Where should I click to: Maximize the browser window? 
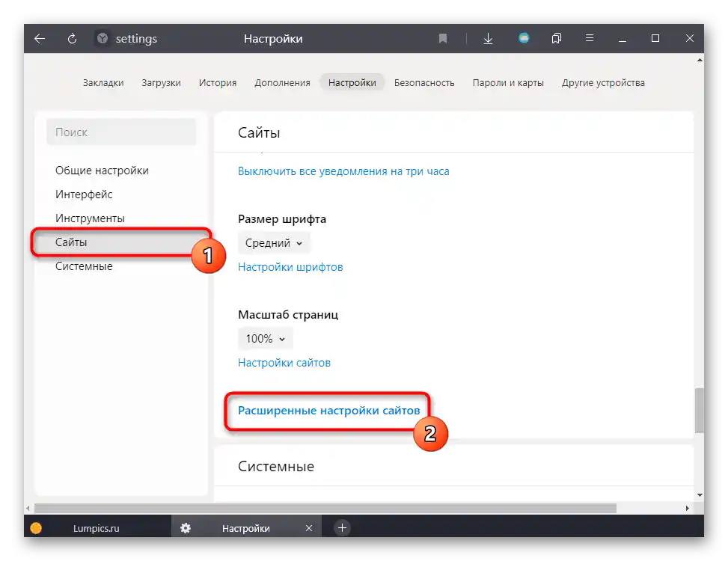click(x=655, y=38)
